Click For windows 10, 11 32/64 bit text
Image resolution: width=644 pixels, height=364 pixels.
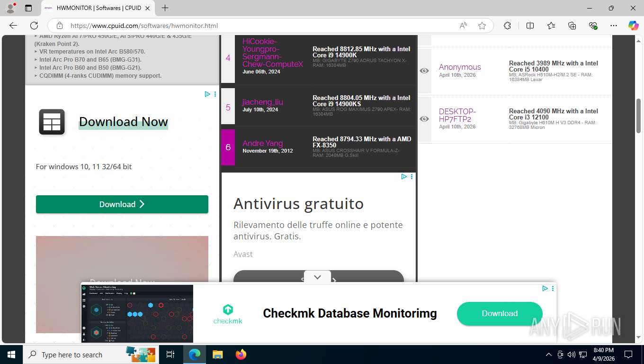tap(84, 167)
